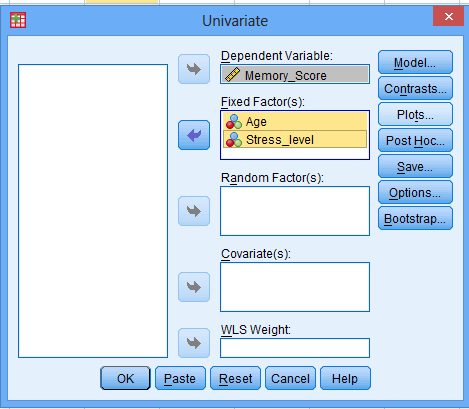The height and width of the screenshot is (409, 469).
Task: Click the Fixed Factor(s) blue back arrow
Action: click(194, 135)
